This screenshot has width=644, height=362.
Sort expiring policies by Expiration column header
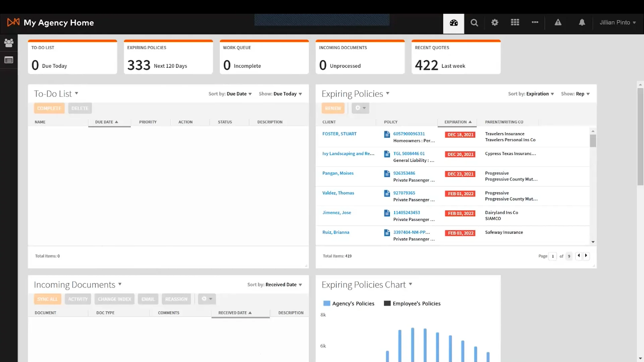pyautogui.click(x=457, y=122)
